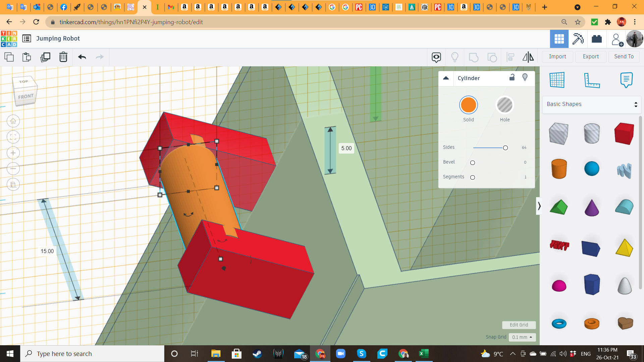This screenshot has width=644, height=362.
Task: Set cylinder to Hole
Action: [x=504, y=105]
